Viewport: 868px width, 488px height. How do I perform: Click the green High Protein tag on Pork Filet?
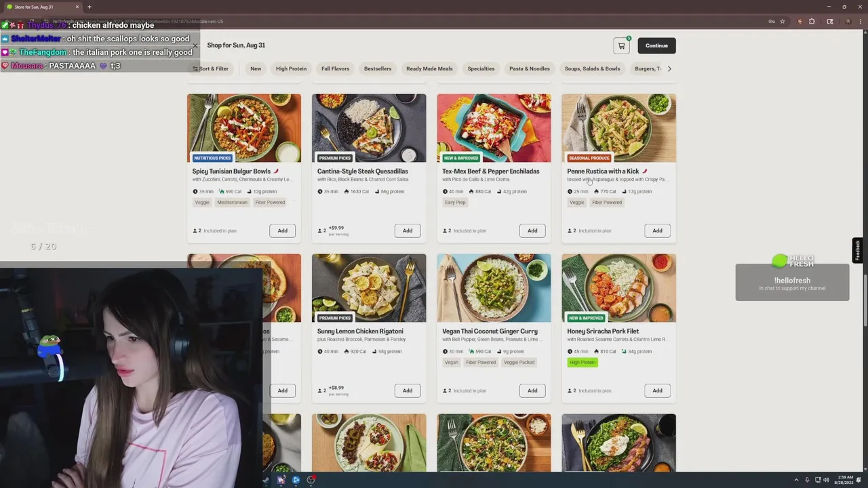point(583,362)
